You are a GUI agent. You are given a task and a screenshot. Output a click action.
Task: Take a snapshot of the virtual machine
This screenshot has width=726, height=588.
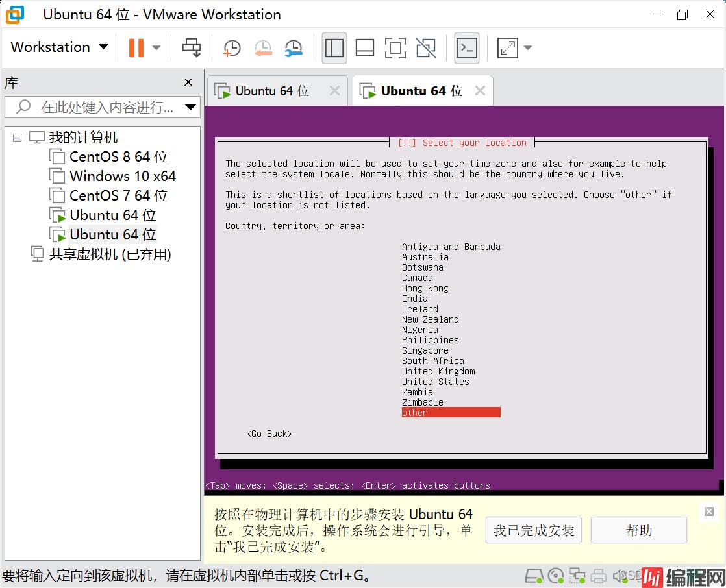coord(231,47)
